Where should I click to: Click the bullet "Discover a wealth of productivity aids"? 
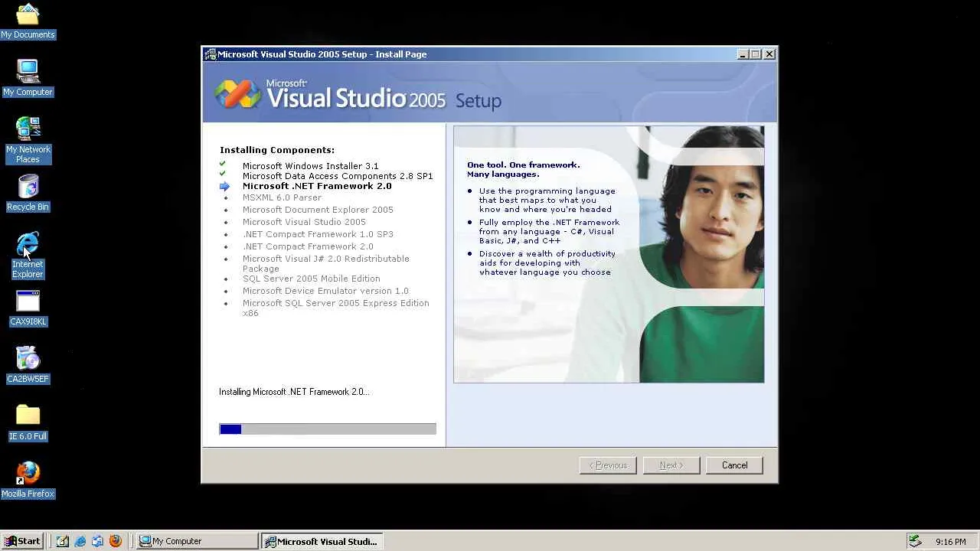(x=547, y=262)
